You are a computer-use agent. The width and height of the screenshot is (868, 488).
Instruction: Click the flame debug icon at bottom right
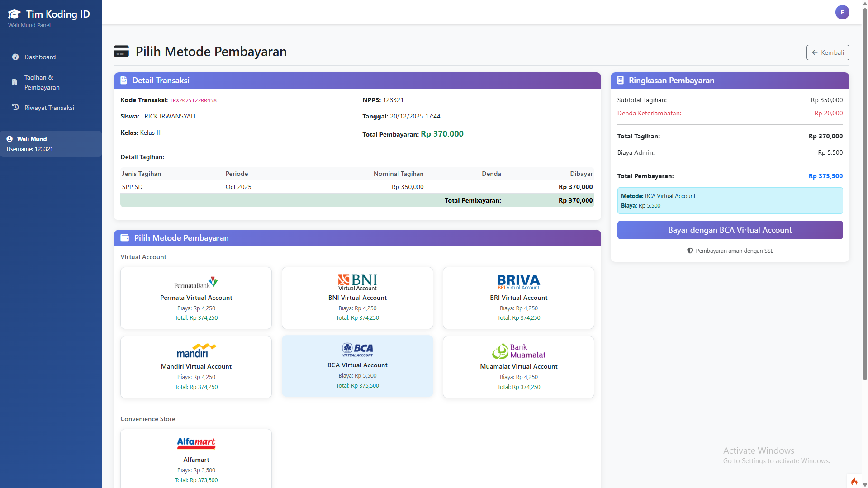click(854, 481)
